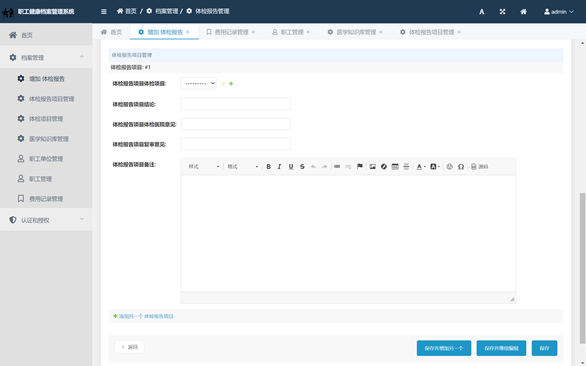Click 首页 in the breadcrumb
586x366 pixels.
click(127, 11)
